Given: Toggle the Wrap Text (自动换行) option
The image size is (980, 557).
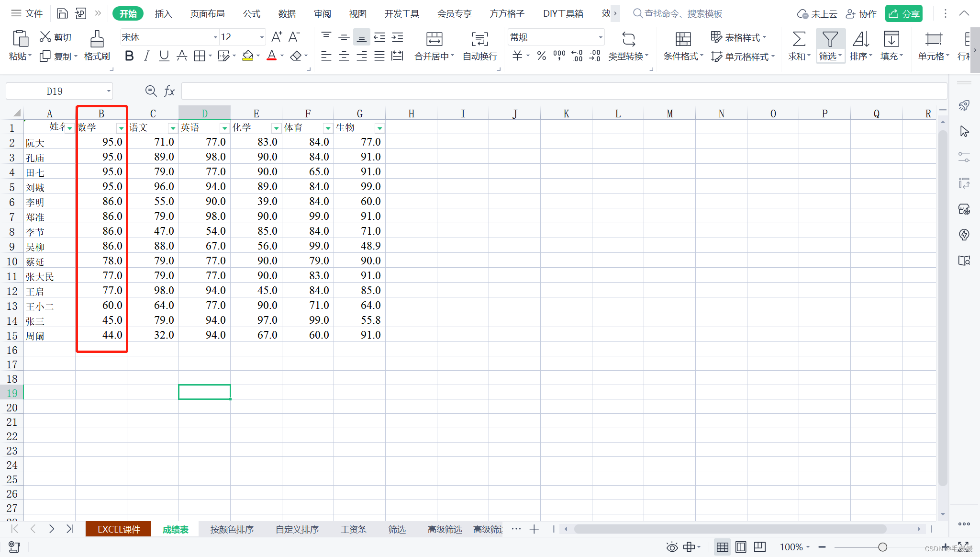Looking at the screenshot, I should point(479,39).
